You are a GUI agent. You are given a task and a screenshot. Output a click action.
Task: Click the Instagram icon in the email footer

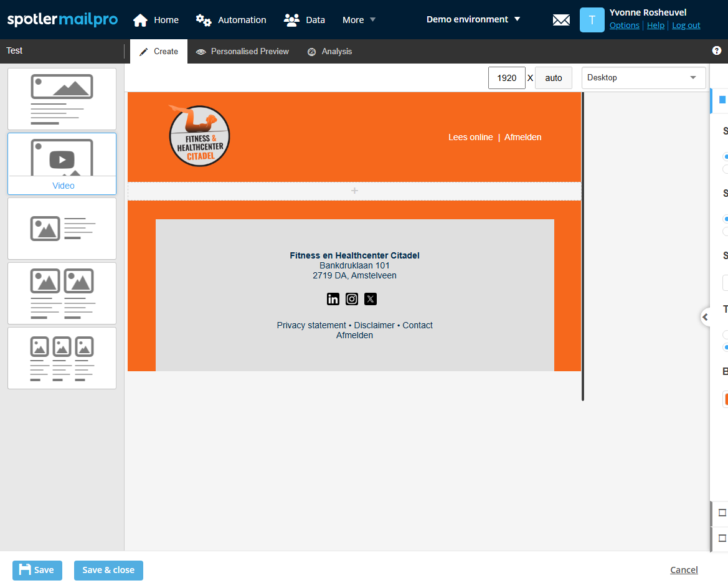352,299
